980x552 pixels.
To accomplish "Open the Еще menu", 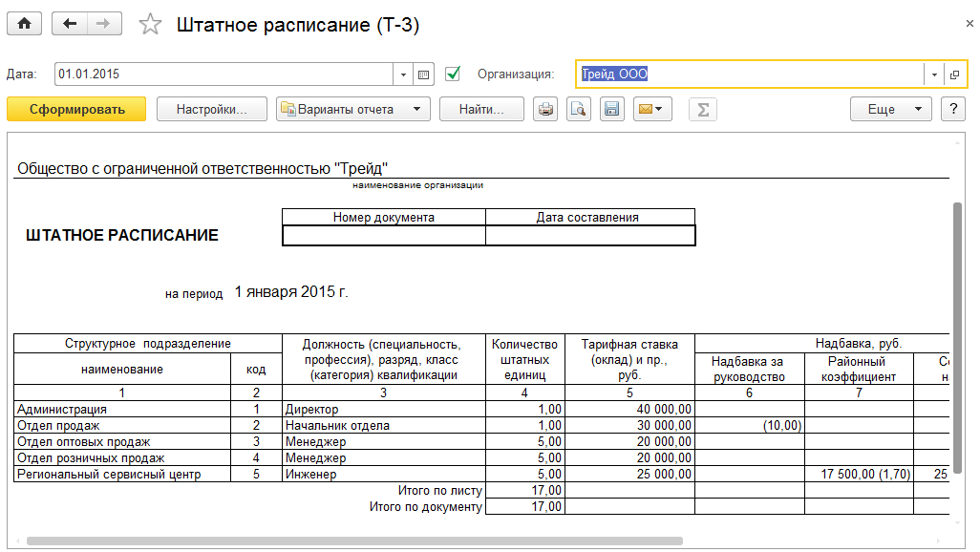I will click(890, 110).
